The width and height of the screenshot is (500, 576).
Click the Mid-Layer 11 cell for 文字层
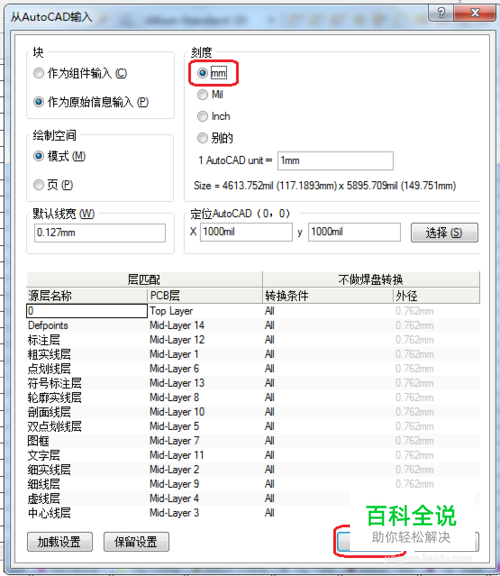pos(205,455)
